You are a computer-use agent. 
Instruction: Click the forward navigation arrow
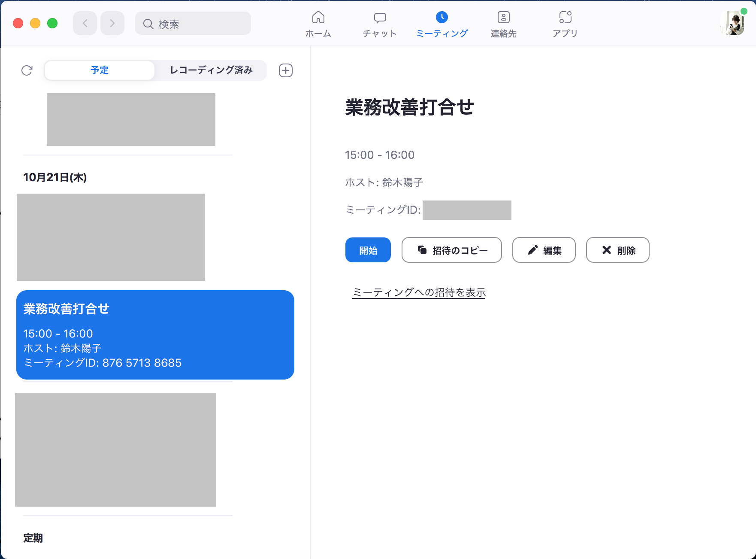112,23
